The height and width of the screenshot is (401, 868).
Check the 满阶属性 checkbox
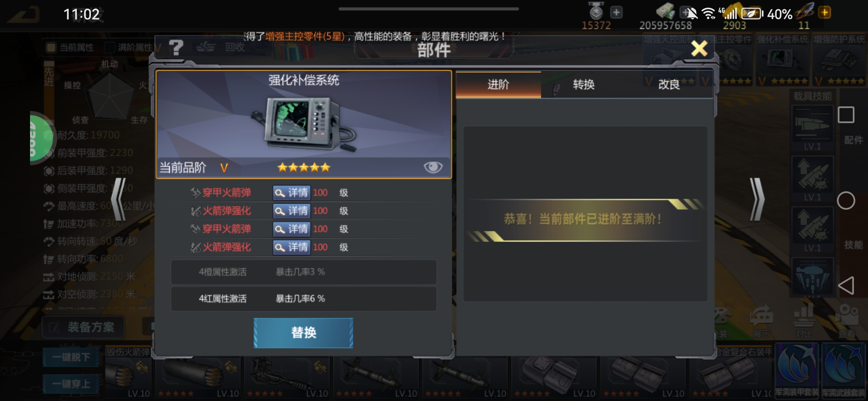pyautogui.click(x=109, y=48)
